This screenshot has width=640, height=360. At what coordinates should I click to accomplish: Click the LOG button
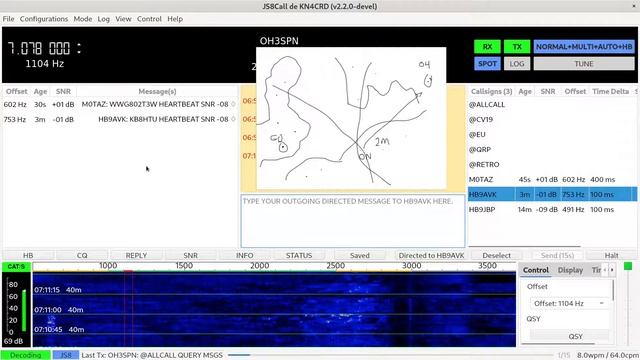point(517,64)
